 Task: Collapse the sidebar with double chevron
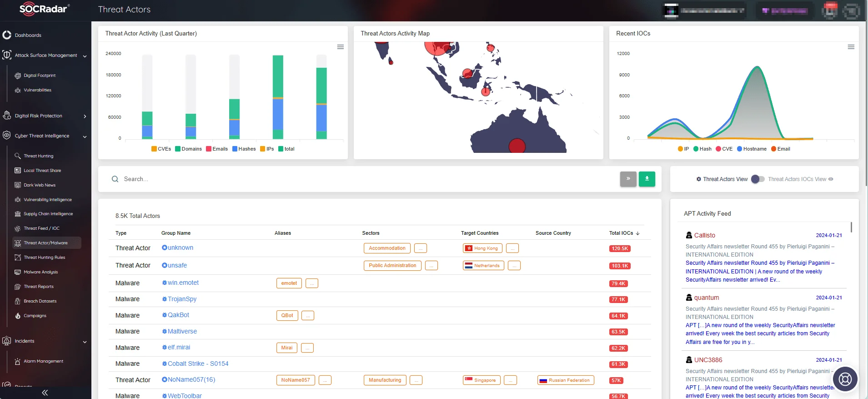45,393
